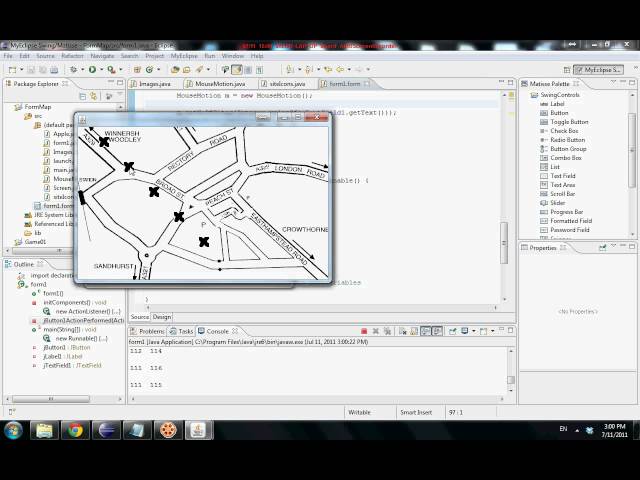Go back with the yellow Back arrow

[x=340, y=69]
